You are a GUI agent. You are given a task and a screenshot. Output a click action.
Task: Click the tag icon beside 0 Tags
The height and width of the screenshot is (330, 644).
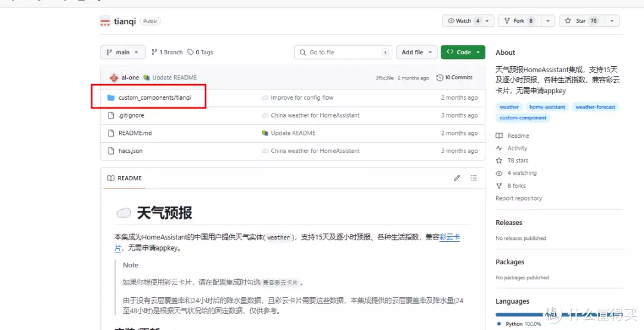coord(191,52)
